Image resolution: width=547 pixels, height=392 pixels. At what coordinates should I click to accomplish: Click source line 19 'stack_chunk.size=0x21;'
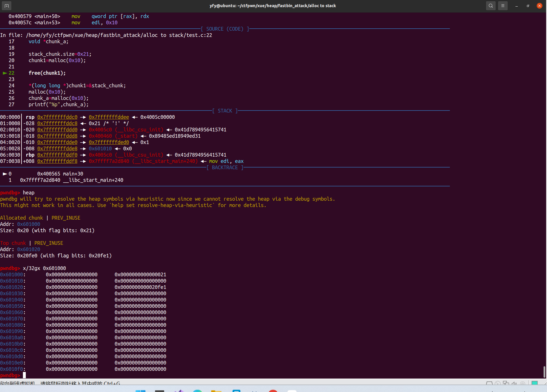(x=60, y=54)
